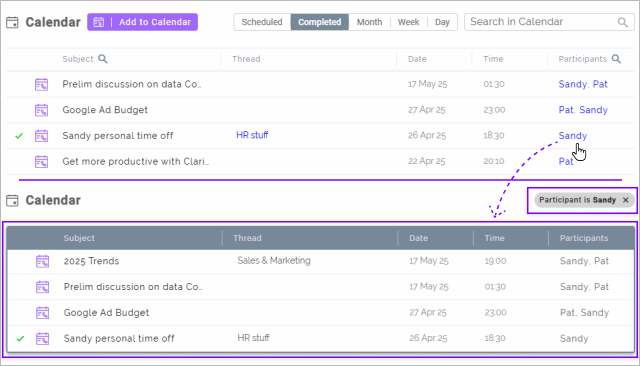640x366 pixels.
Task: Click the Calendar icon beside the top Calendar heading
Action: (12, 22)
